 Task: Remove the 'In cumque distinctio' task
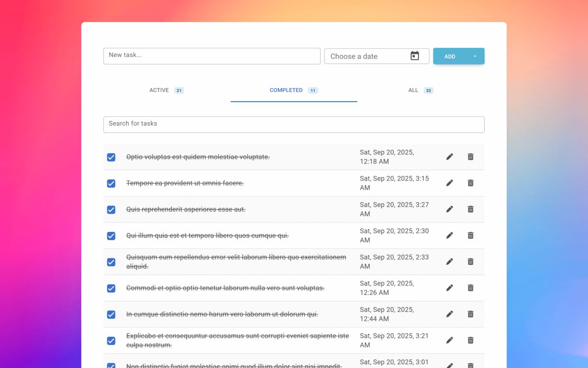click(470, 314)
